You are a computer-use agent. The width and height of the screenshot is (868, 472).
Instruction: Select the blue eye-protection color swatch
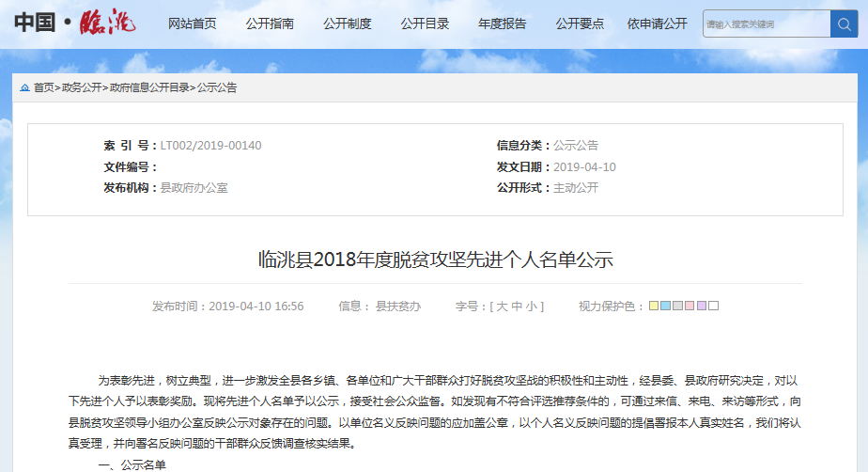666,307
